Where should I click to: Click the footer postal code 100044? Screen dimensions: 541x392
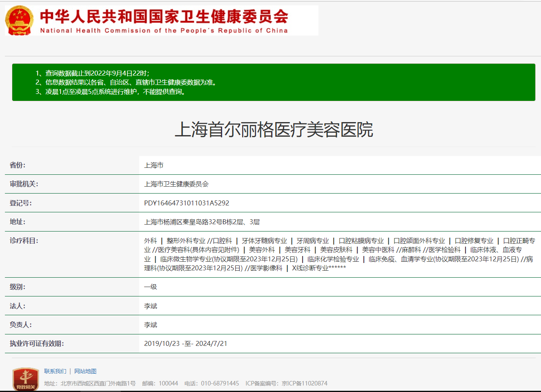[168, 383]
